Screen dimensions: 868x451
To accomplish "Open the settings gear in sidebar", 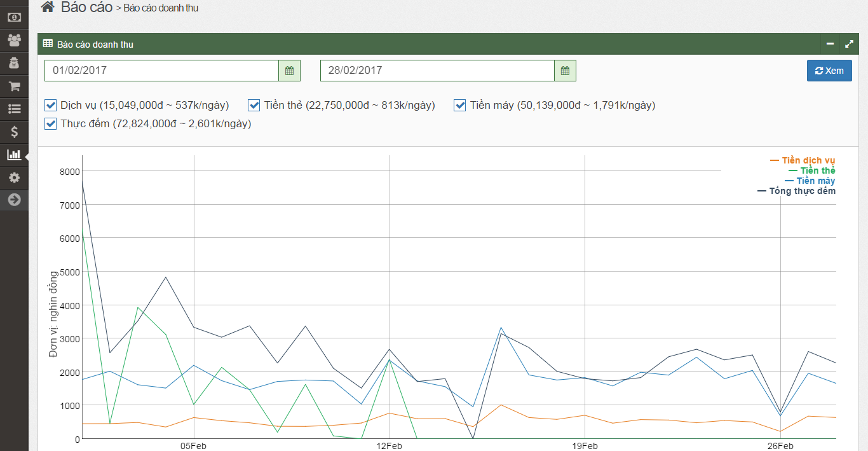I will pyautogui.click(x=14, y=177).
